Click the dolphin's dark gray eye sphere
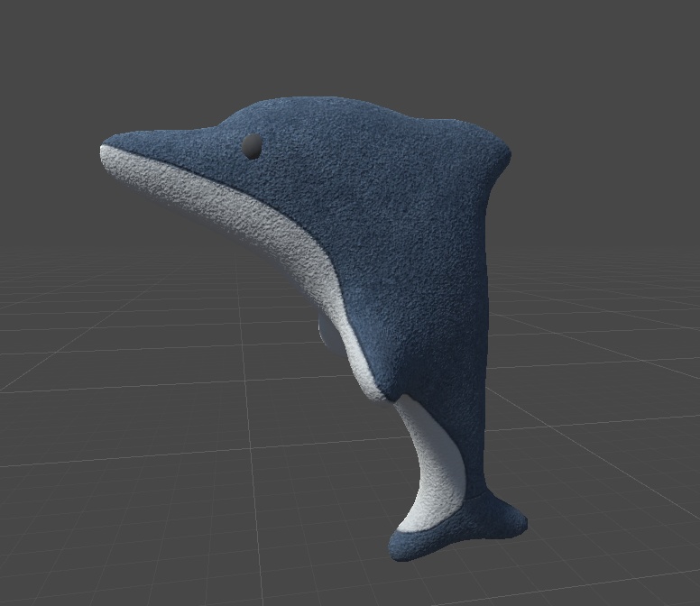The width and height of the screenshot is (700, 606). pyautogui.click(x=252, y=146)
